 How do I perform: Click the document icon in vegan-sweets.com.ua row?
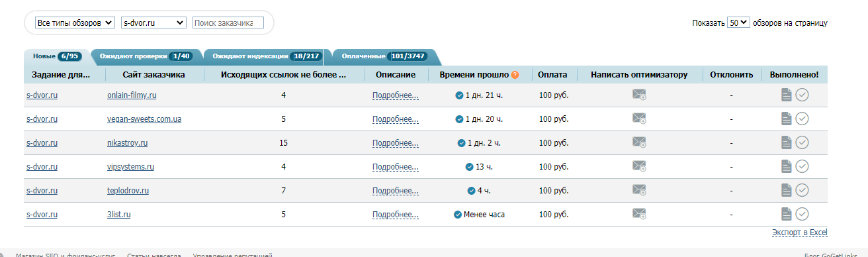(x=786, y=119)
